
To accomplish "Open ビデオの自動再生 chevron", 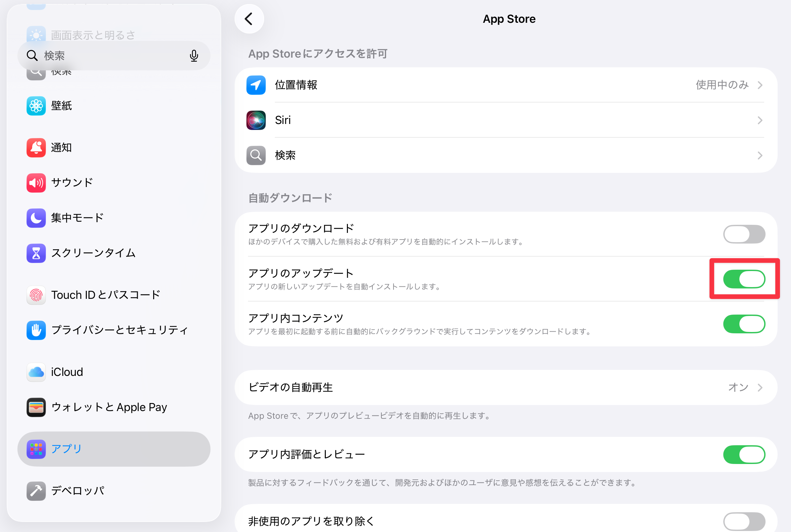I will coord(760,388).
